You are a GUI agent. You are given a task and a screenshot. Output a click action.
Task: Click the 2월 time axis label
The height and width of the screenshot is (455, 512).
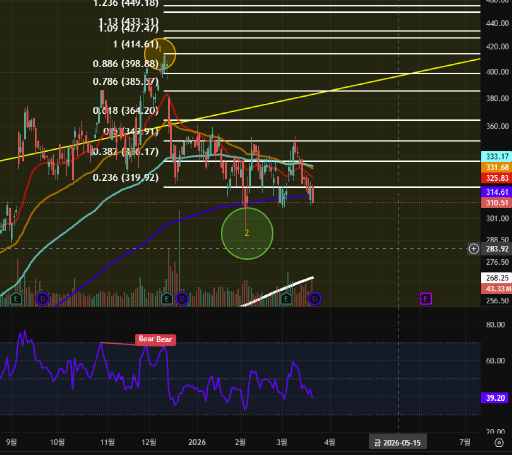click(x=240, y=442)
